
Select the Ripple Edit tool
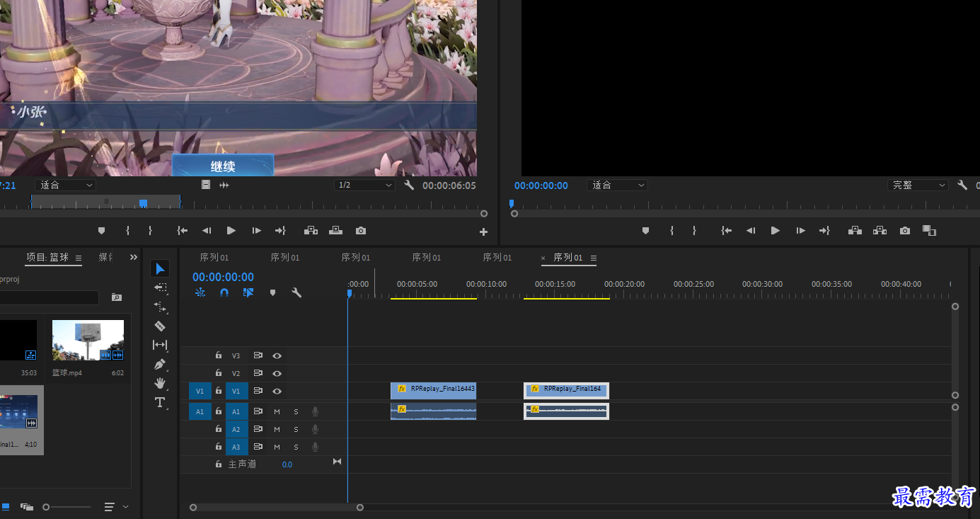[x=160, y=307]
